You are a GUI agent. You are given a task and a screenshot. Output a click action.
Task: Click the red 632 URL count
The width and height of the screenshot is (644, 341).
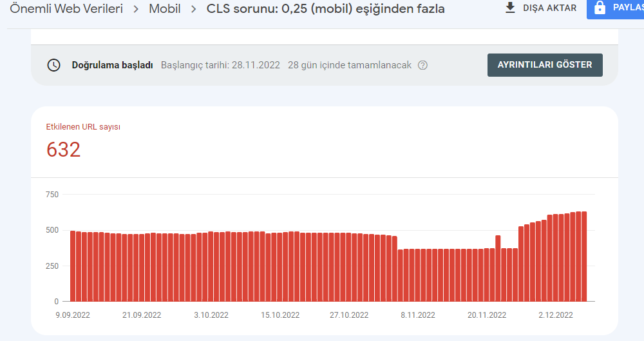(x=63, y=150)
